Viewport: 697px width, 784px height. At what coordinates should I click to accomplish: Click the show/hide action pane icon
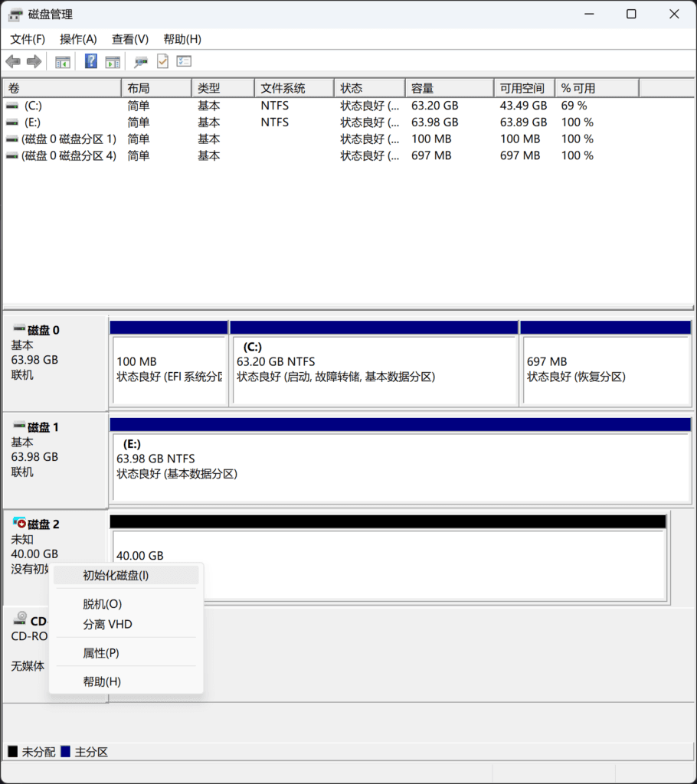pyautogui.click(x=112, y=61)
